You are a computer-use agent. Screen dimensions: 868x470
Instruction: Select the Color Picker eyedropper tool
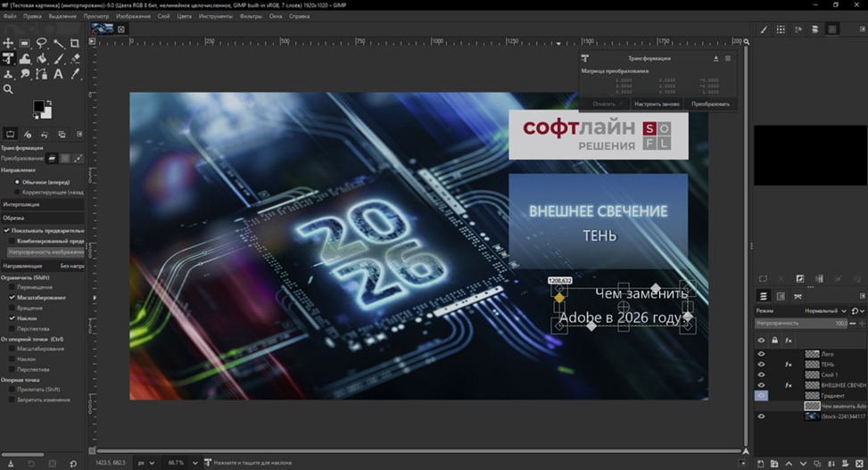click(75, 74)
